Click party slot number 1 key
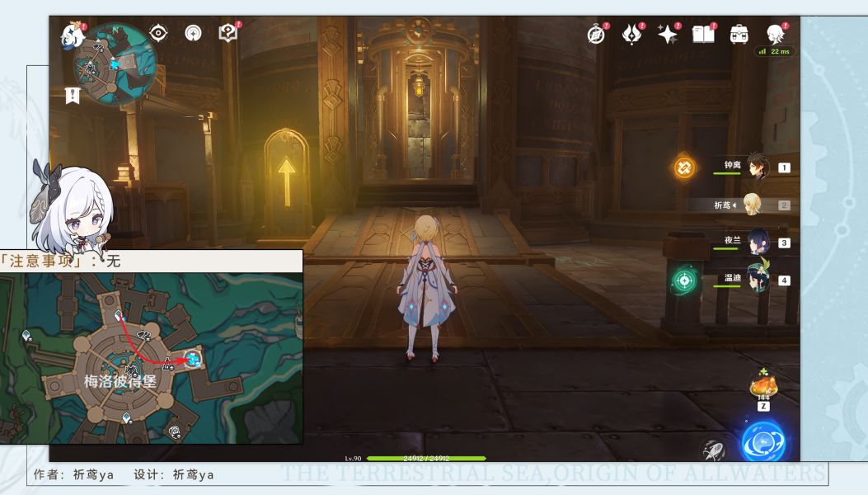The width and height of the screenshot is (868, 495). pos(784,167)
